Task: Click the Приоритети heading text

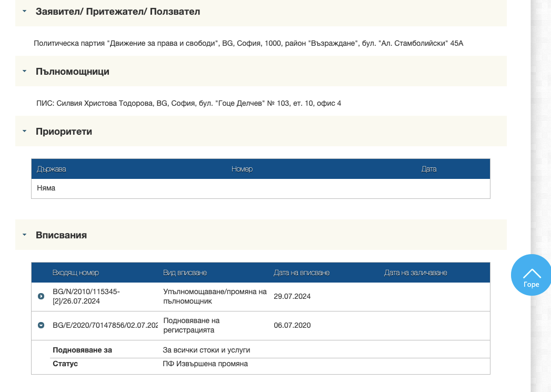Action: (x=64, y=132)
